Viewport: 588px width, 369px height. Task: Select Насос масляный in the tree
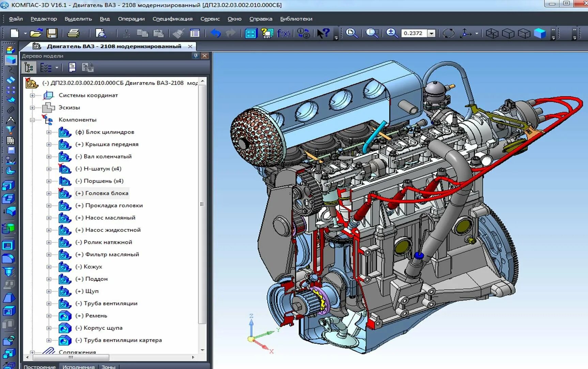click(x=105, y=218)
